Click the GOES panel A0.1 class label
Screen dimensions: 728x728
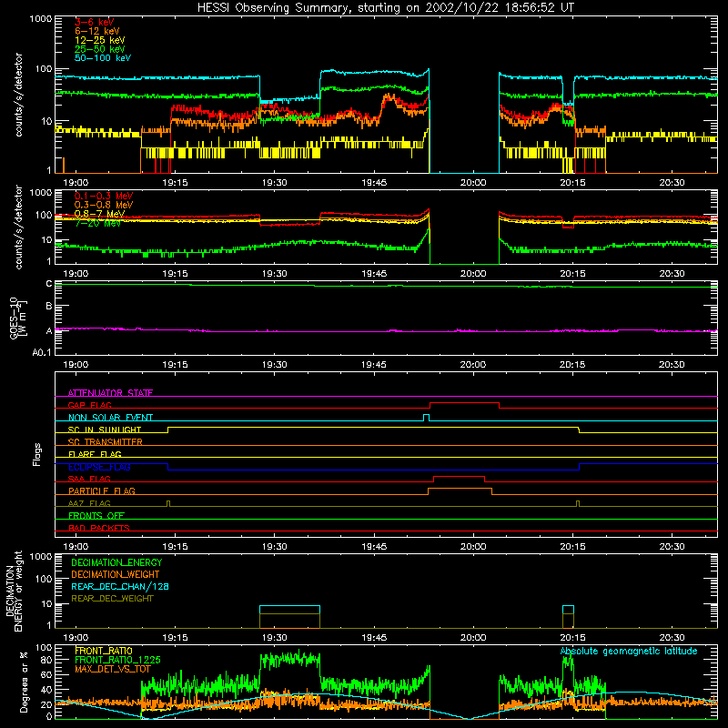point(42,352)
